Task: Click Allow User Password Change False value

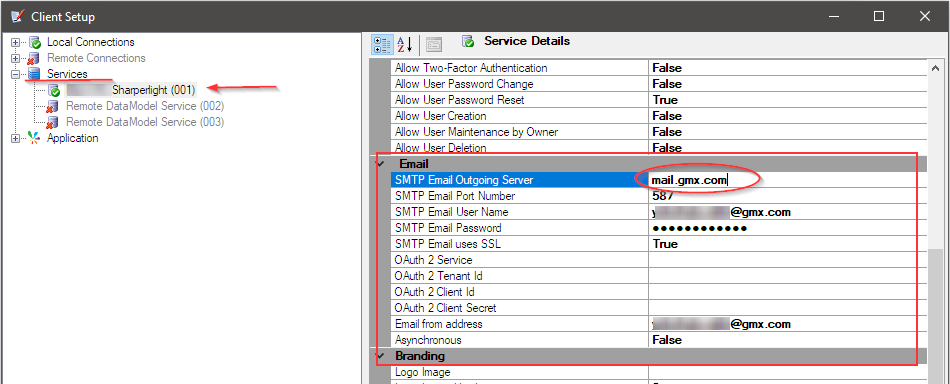Action: pos(788,84)
